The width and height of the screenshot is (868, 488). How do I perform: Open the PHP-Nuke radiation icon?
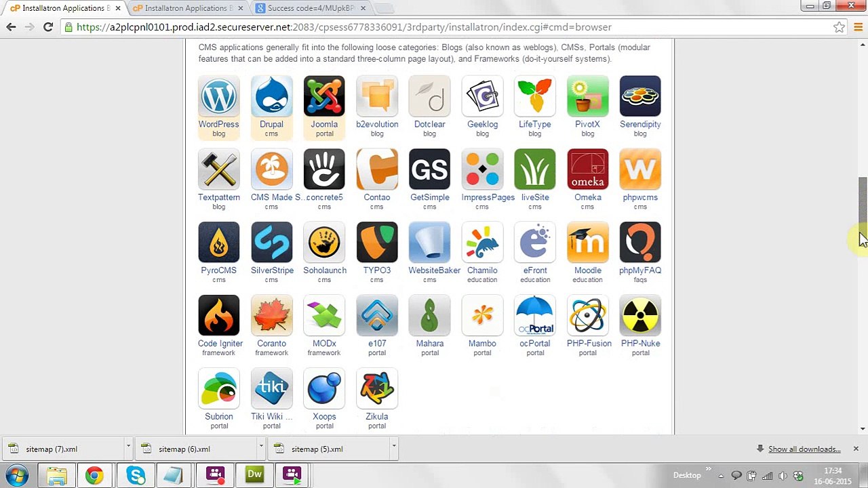coord(640,316)
